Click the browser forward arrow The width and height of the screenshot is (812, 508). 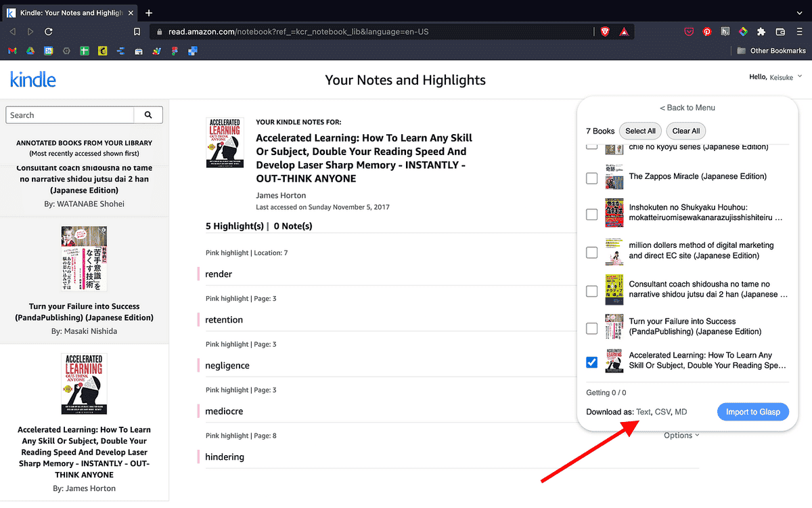click(30, 31)
